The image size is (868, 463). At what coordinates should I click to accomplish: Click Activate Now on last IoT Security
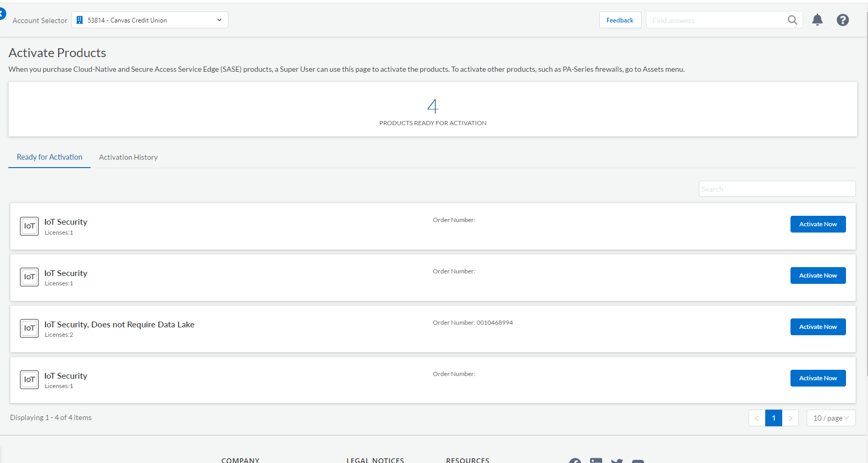[x=818, y=378]
